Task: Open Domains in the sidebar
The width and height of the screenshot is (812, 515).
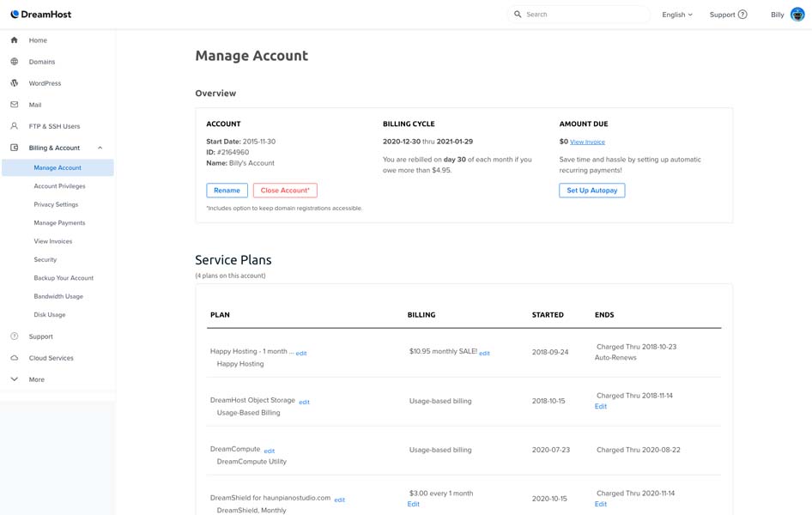Action: tap(42, 62)
